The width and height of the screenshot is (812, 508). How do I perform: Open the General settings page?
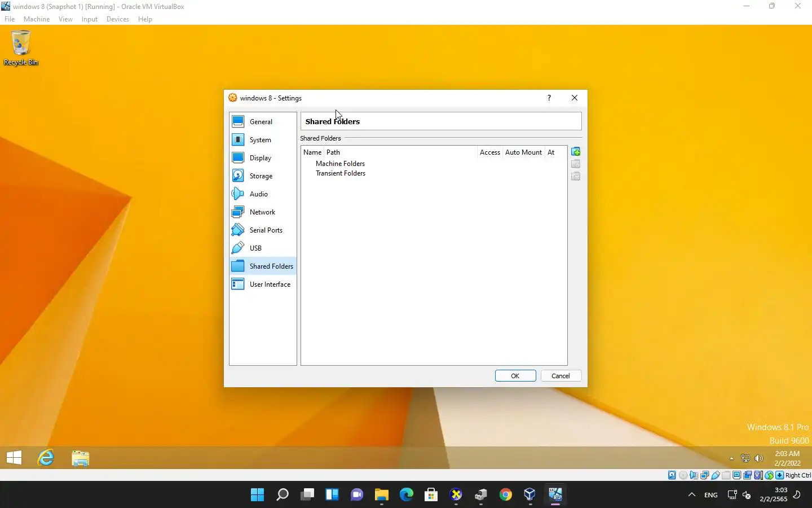click(x=263, y=121)
